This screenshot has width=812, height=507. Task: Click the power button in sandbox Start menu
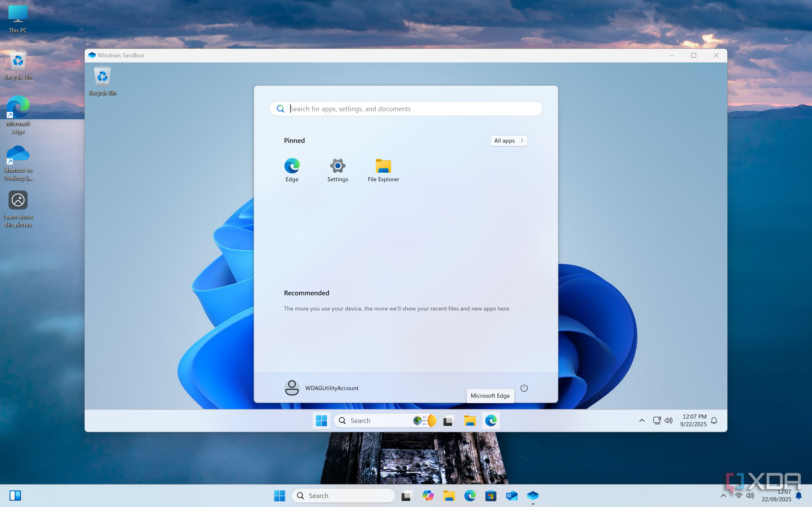point(524,388)
